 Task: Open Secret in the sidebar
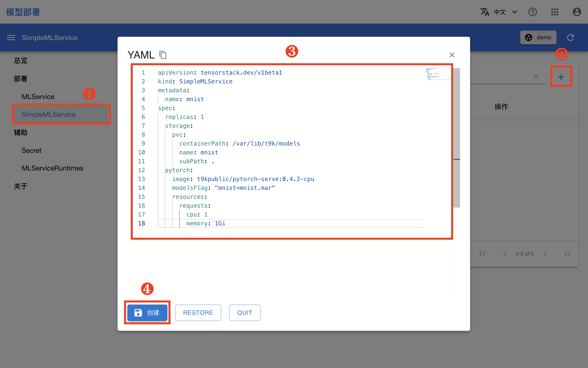[31, 150]
